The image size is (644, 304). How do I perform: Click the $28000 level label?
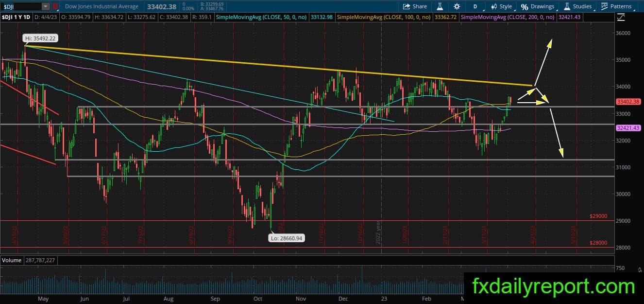(598, 243)
